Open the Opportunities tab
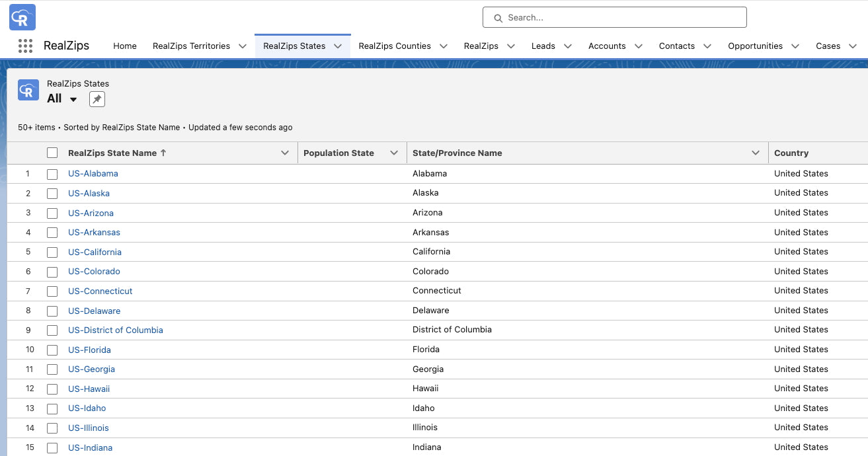 [x=755, y=46]
